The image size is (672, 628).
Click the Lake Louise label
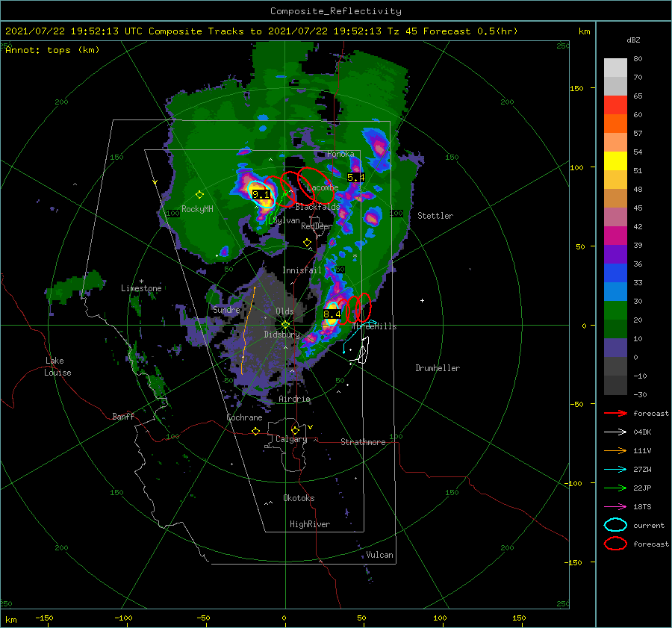click(x=57, y=367)
